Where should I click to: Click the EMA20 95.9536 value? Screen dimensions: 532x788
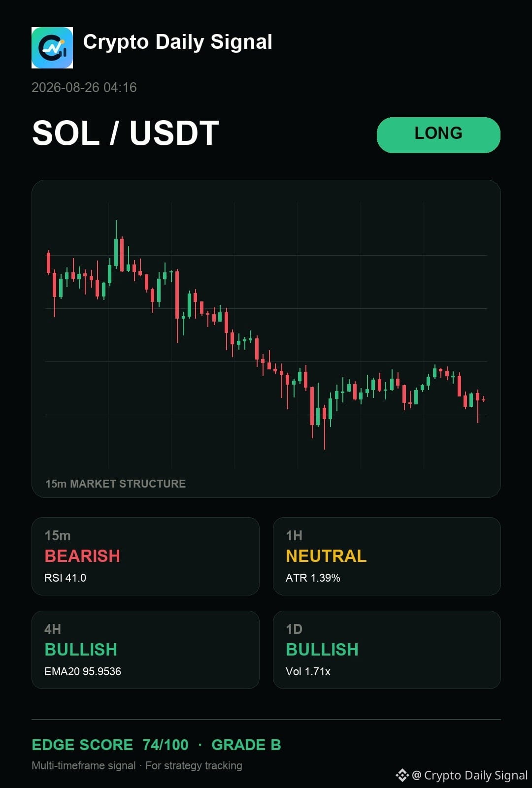pos(83,671)
